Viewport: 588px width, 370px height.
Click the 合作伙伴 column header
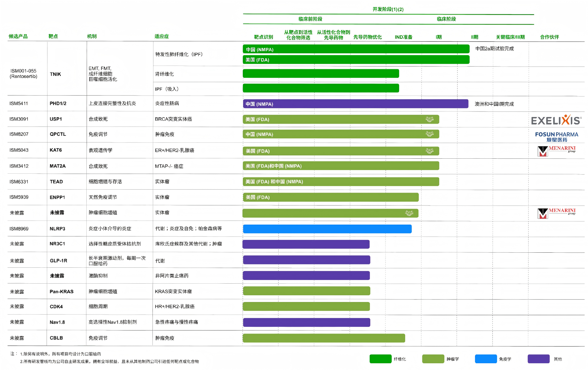pos(549,37)
